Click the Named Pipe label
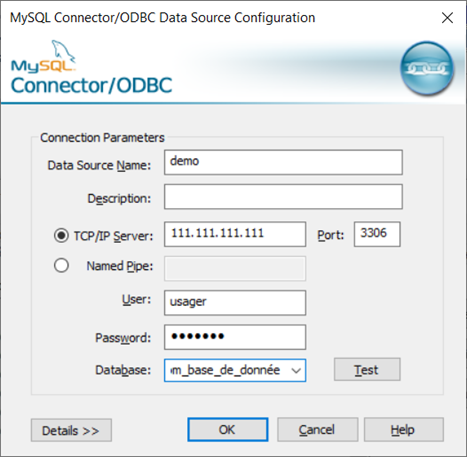 [120, 266]
